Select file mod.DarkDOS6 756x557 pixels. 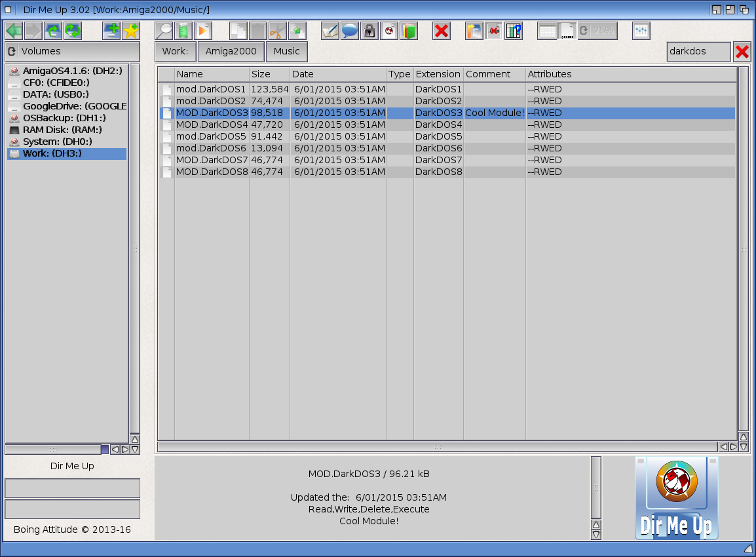(x=447, y=149)
